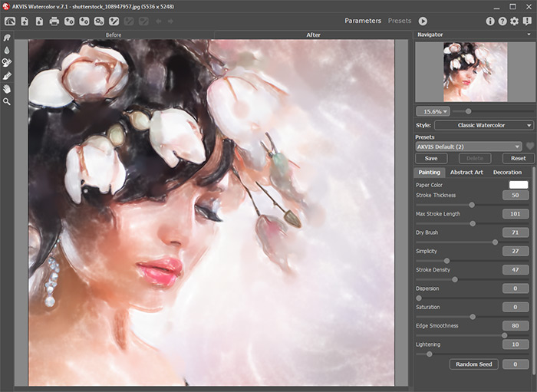The width and height of the screenshot is (537, 392).
Task: Select the history brush tool
Action: click(6, 63)
